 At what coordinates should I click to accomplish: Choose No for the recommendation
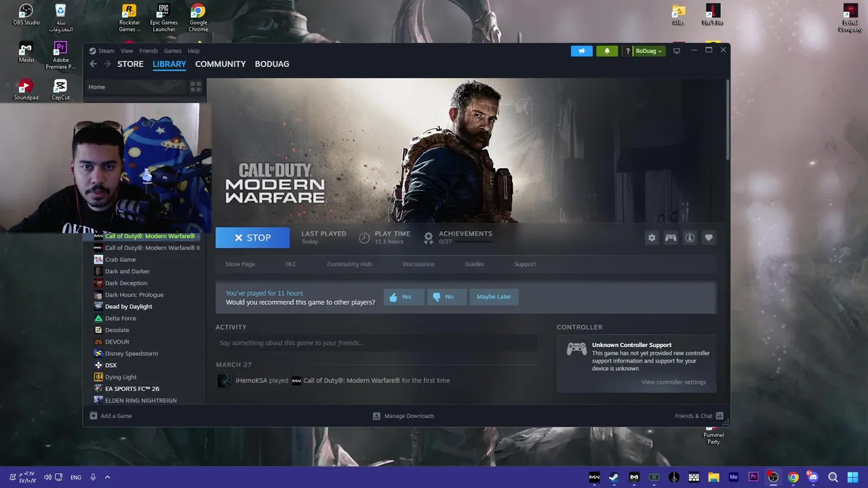point(447,297)
